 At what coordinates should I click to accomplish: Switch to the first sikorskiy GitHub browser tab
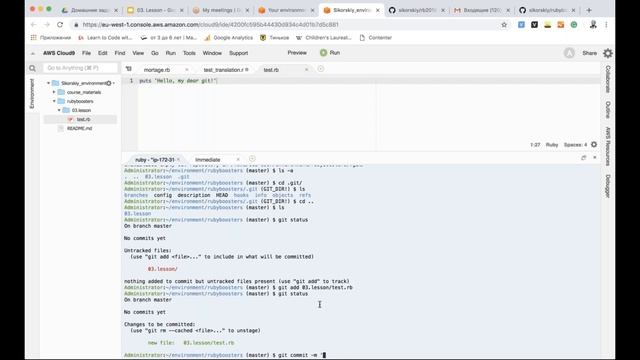point(416,10)
